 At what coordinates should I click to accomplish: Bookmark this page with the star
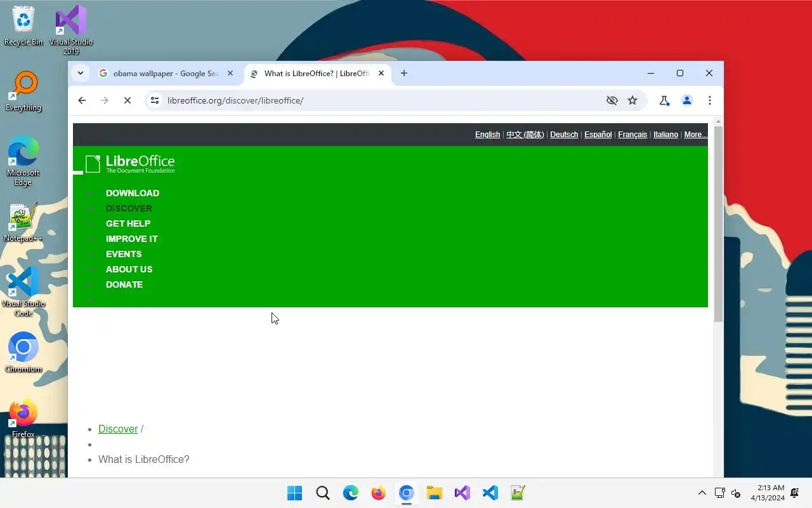point(632,100)
